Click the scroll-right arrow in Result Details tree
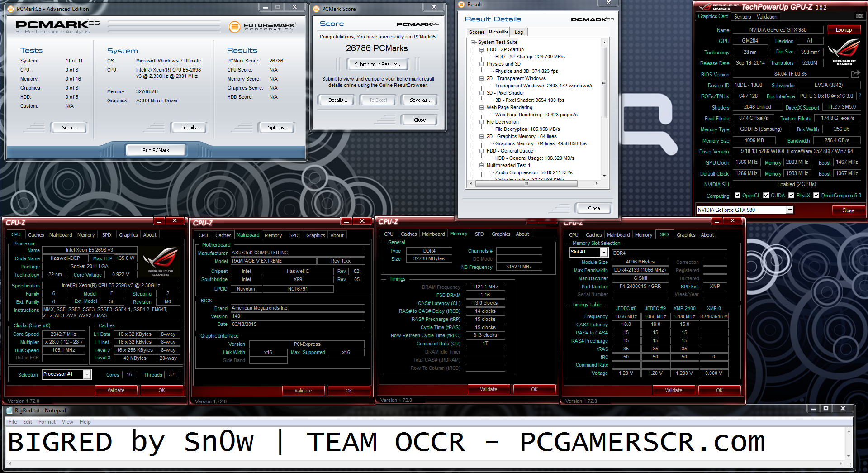The width and height of the screenshot is (868, 473). click(596, 183)
